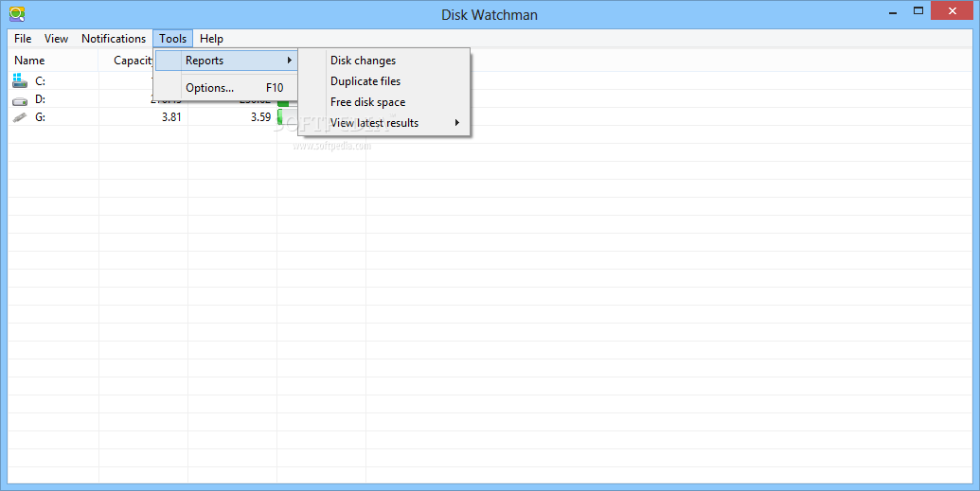The width and height of the screenshot is (980, 491).
Task: Open the View menu
Action: tap(56, 39)
